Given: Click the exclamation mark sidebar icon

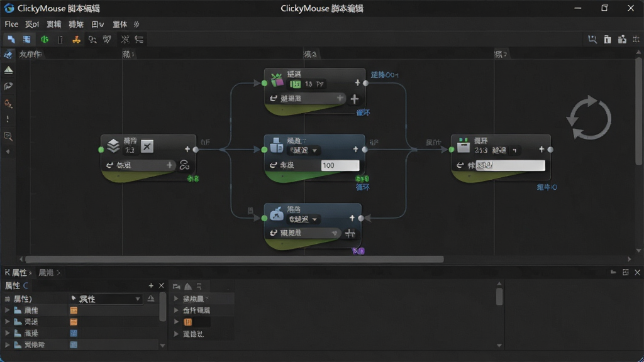Looking at the screenshot, I should point(8,119).
